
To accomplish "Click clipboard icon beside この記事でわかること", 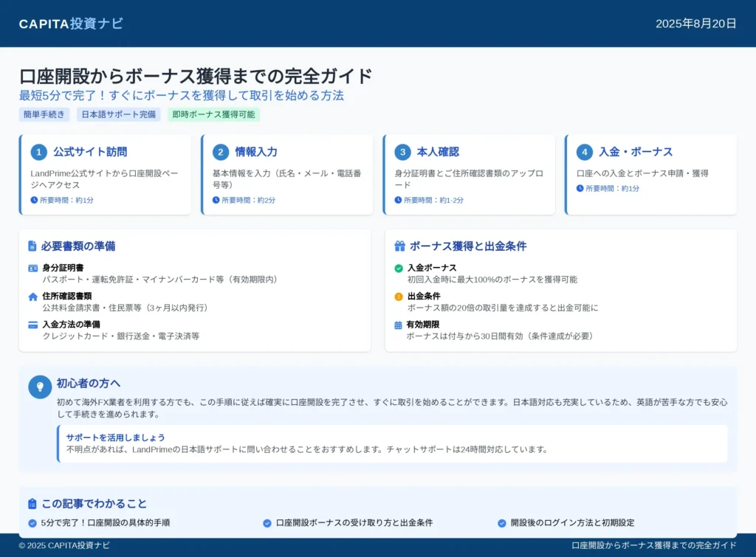I will pos(32,504).
